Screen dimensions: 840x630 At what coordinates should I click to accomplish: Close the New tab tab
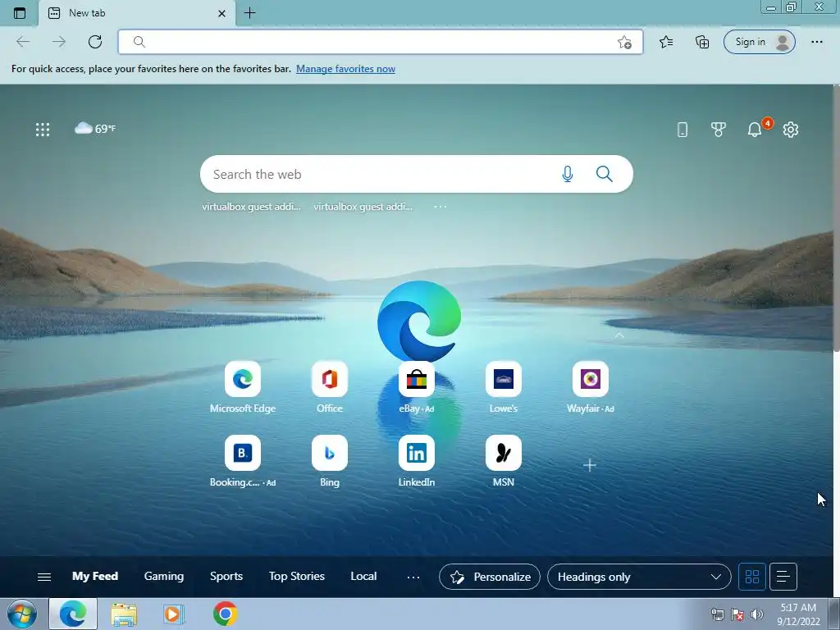point(221,13)
